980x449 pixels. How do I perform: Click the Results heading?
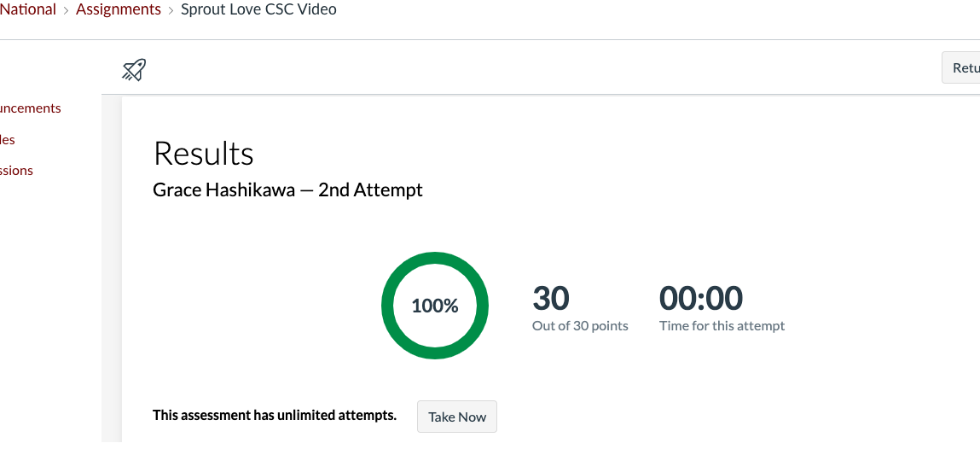[x=203, y=154]
